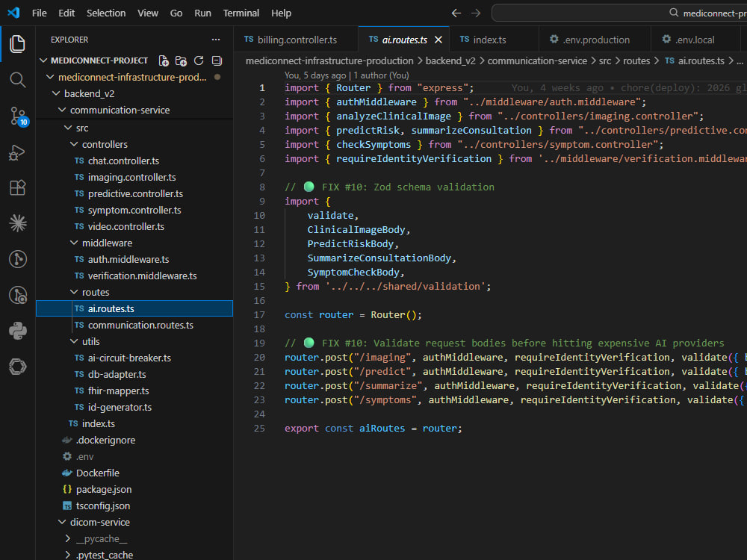The width and height of the screenshot is (747, 560).
Task: Click the command center search box
Action: 619,13
